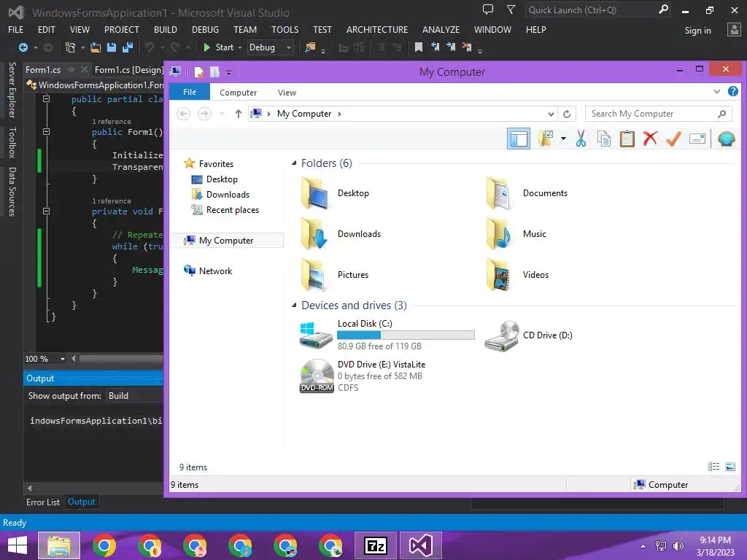Viewport: 747px width, 560px height.
Task: Open dropdown arrow beside folder options icon
Action: pyautogui.click(x=563, y=139)
